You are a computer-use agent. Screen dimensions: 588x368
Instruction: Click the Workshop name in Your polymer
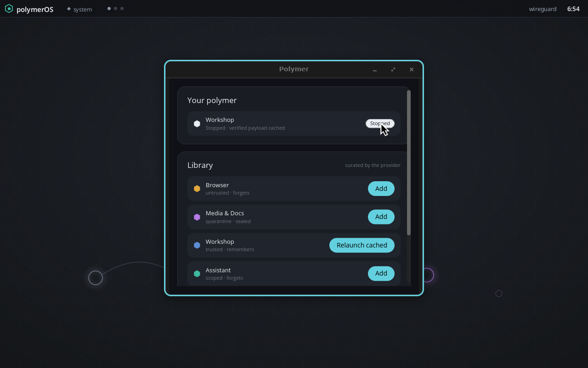(220, 120)
